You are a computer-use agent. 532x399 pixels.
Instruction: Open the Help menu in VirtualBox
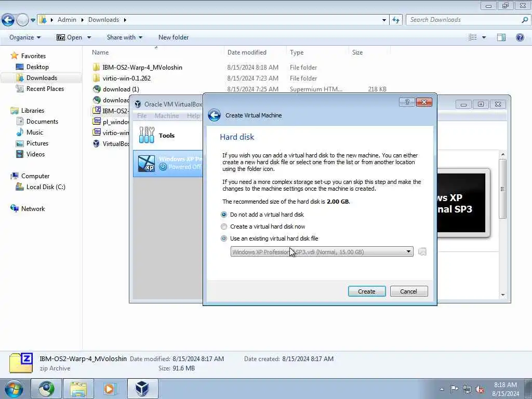193,116
